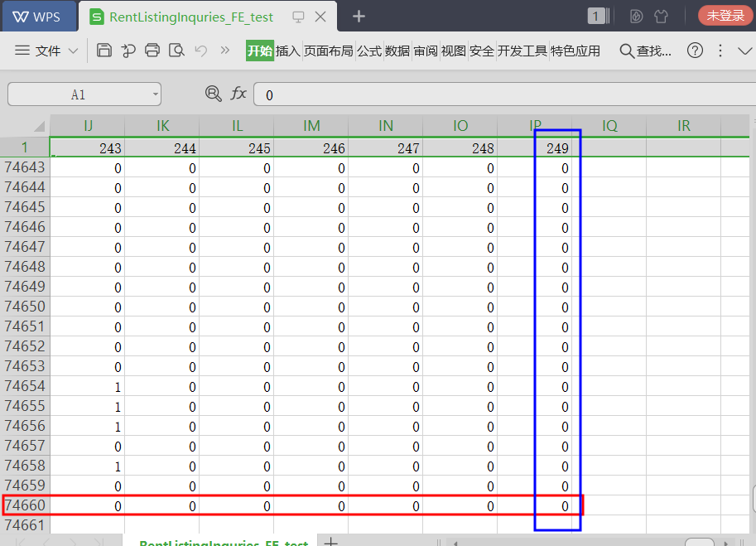Select column header IR

pyautogui.click(x=684, y=127)
